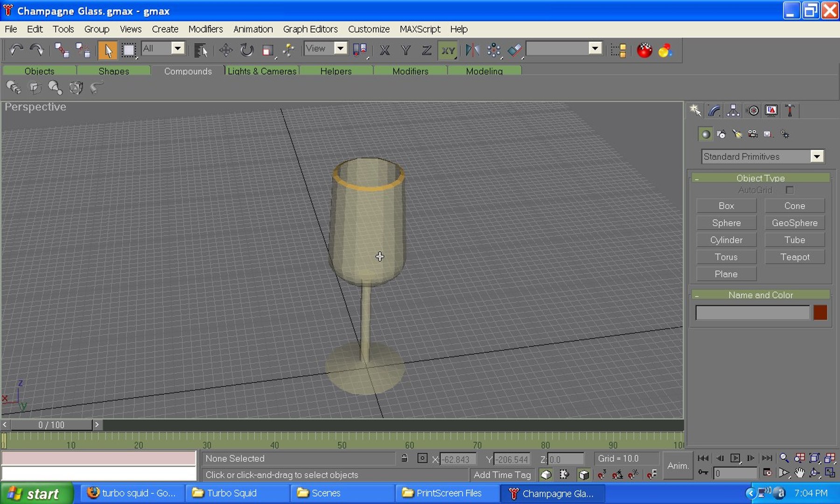840x504 pixels.
Task: Restrict transforms to the Y axis
Action: click(x=406, y=50)
